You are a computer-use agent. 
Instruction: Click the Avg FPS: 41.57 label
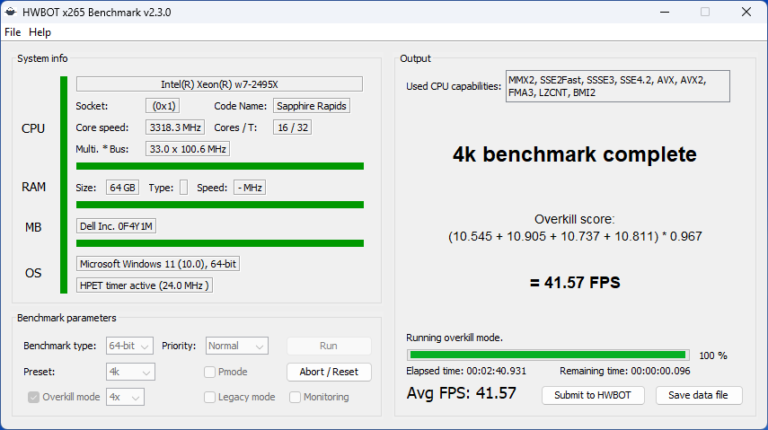461,393
